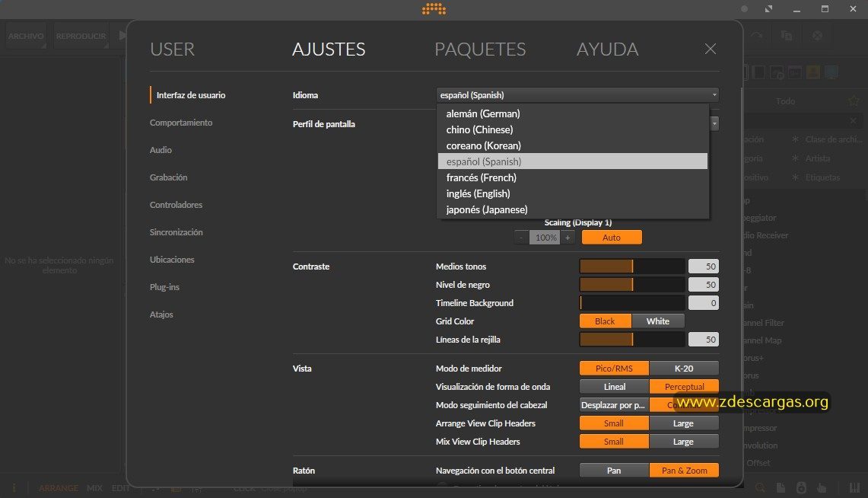Viewport: 868px width, 498px height.
Task: Increase scaling with the plus button
Action: (x=568, y=237)
